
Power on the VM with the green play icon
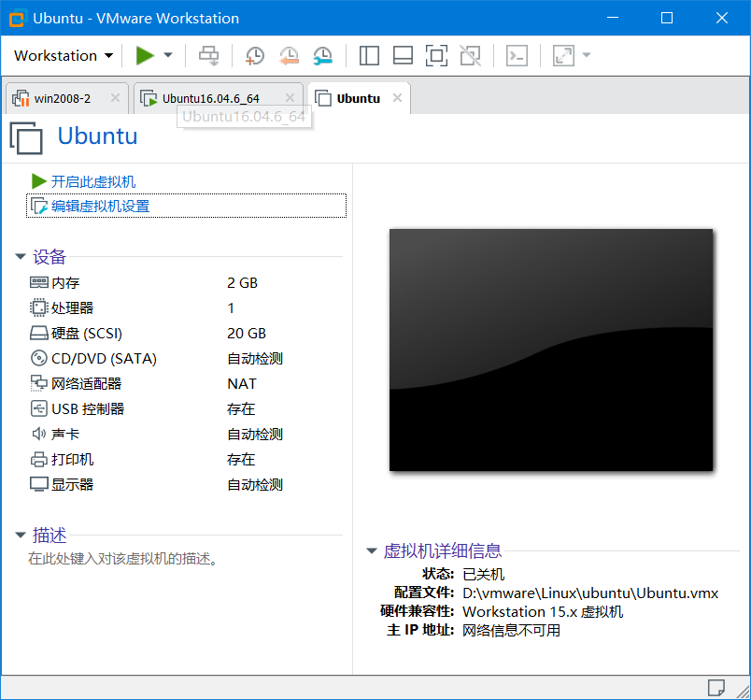click(x=147, y=55)
